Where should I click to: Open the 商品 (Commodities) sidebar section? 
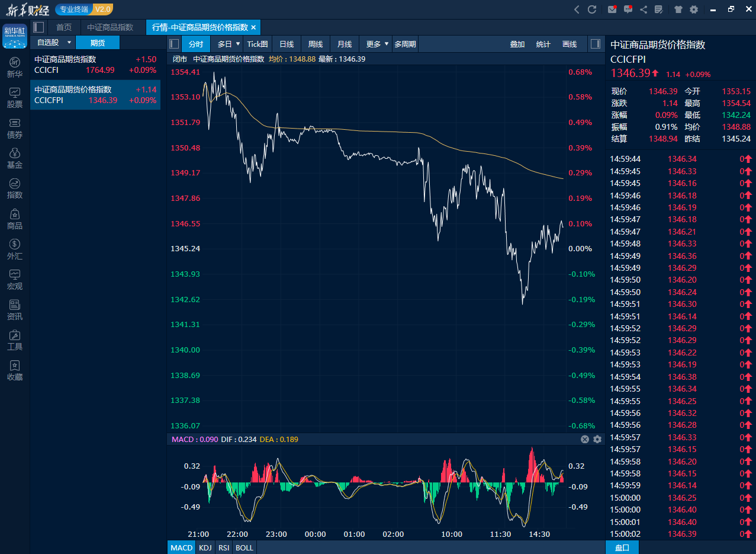[14, 219]
